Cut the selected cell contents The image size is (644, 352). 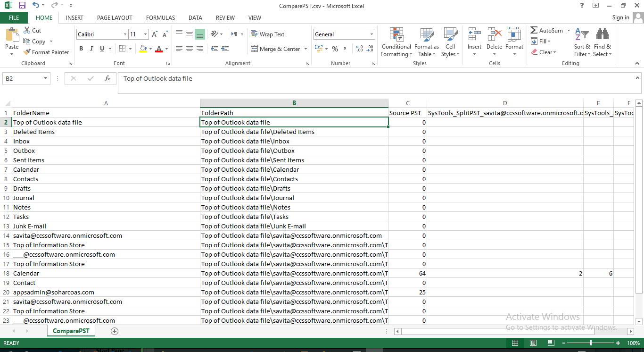tap(32, 30)
